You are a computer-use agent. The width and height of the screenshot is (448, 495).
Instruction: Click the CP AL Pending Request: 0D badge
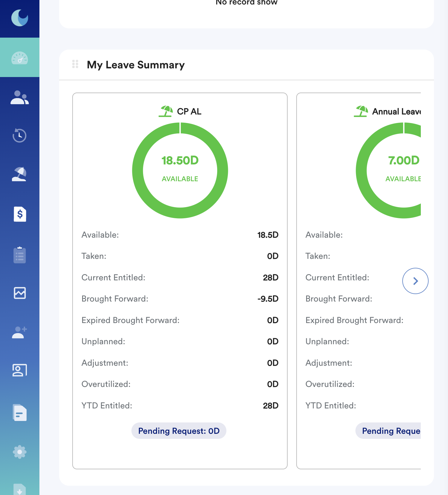[x=179, y=431]
